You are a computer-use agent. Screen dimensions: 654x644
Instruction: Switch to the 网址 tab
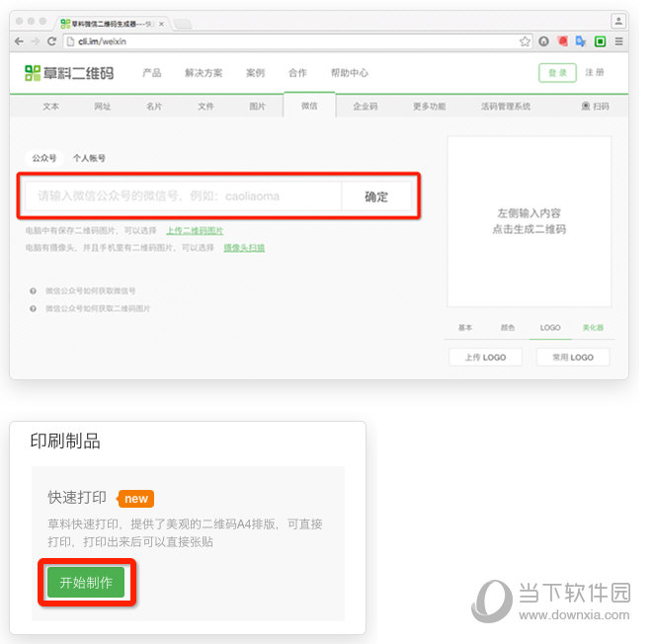pos(102,107)
